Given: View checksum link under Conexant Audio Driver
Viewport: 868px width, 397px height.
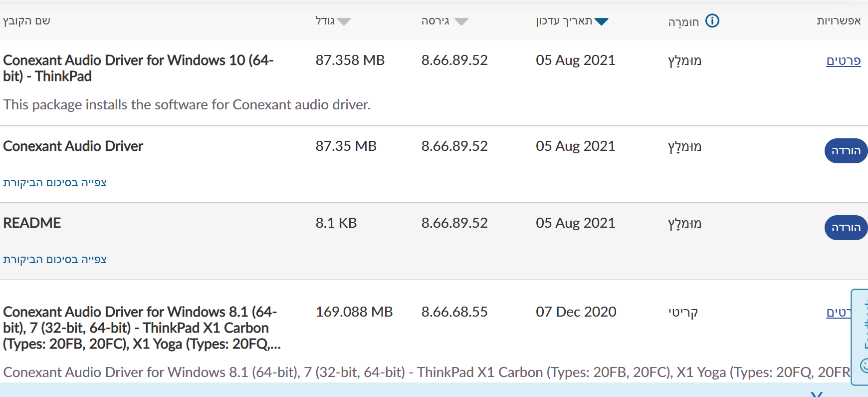Looking at the screenshot, I should pos(55,182).
